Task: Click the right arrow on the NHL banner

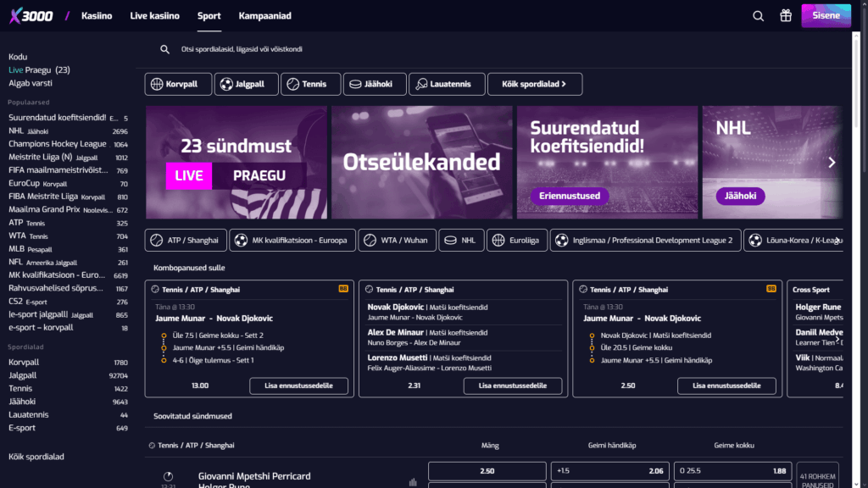Action: click(831, 162)
